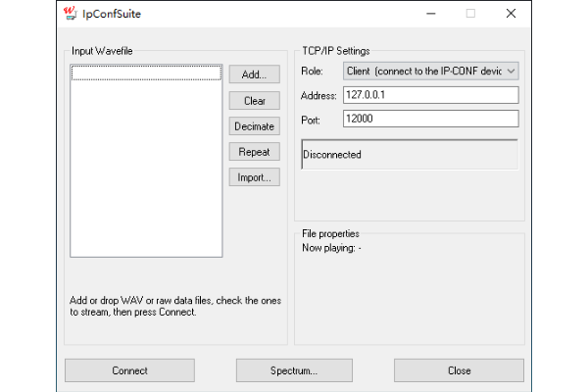Open the Import... dialog

(x=254, y=177)
